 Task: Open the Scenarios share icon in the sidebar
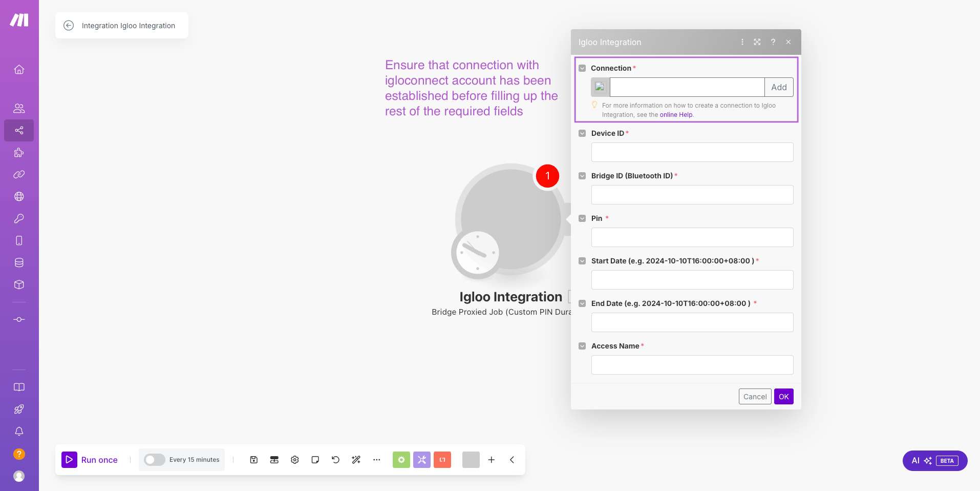(19, 130)
